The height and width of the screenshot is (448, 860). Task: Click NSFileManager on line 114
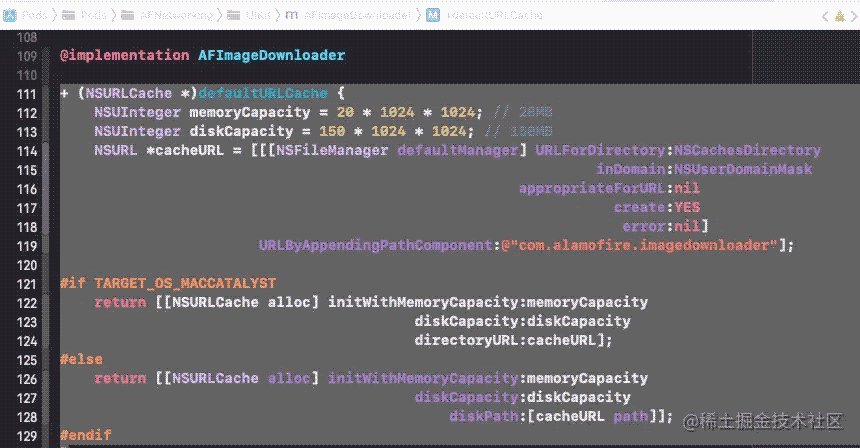[332, 150]
